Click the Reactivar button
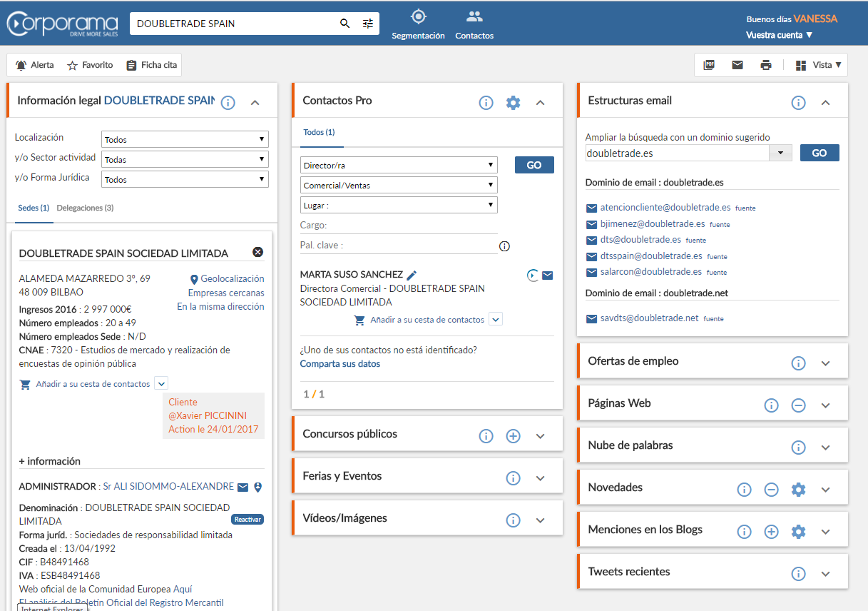The width and height of the screenshot is (868, 611). (x=247, y=520)
